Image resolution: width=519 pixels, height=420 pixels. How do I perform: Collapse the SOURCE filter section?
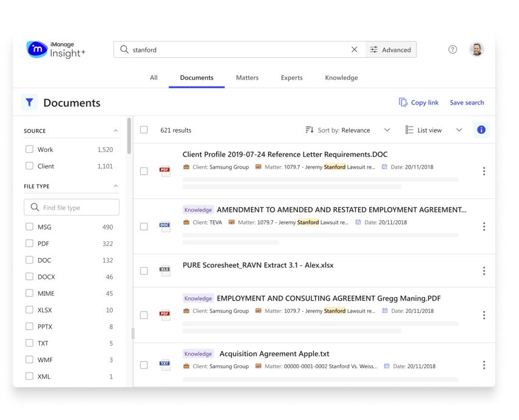[116, 131]
